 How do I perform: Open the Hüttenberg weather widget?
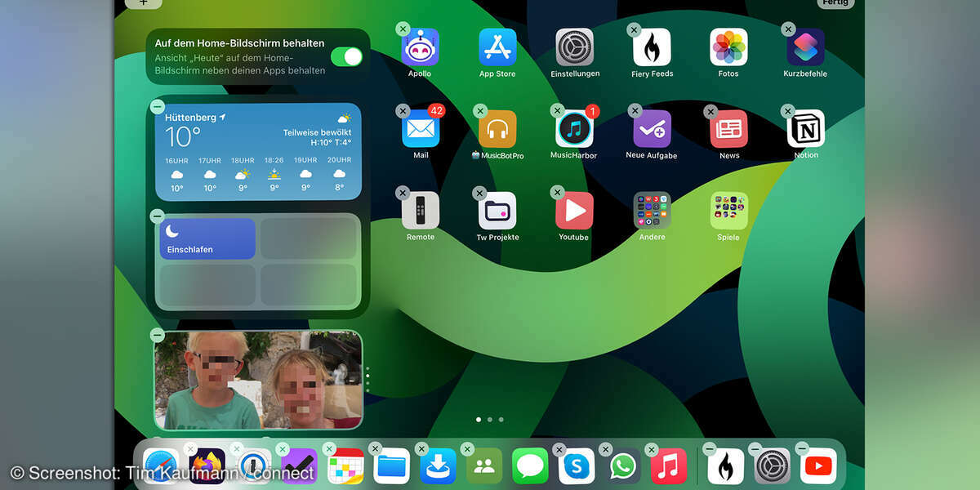tap(258, 152)
